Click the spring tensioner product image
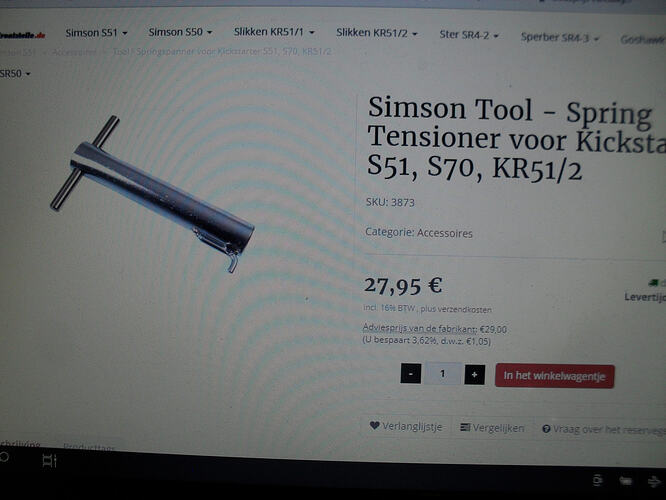The height and width of the screenshot is (500, 666). coord(152,194)
